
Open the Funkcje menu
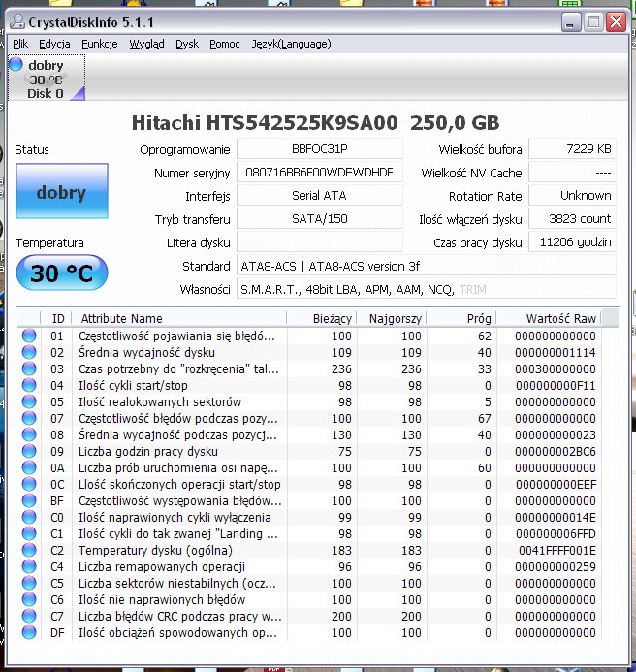(x=100, y=44)
